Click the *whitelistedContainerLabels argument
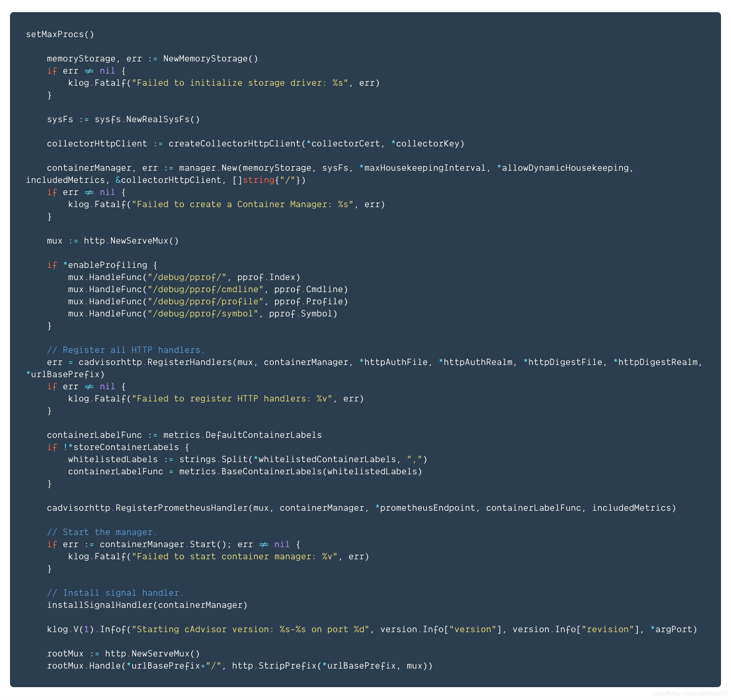The width and height of the screenshot is (731, 700). 324,459
